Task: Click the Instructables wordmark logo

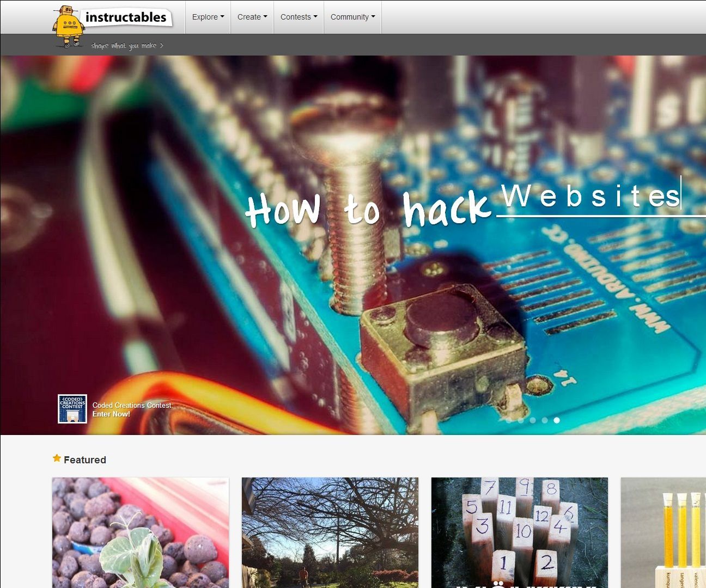Action: coord(126,17)
